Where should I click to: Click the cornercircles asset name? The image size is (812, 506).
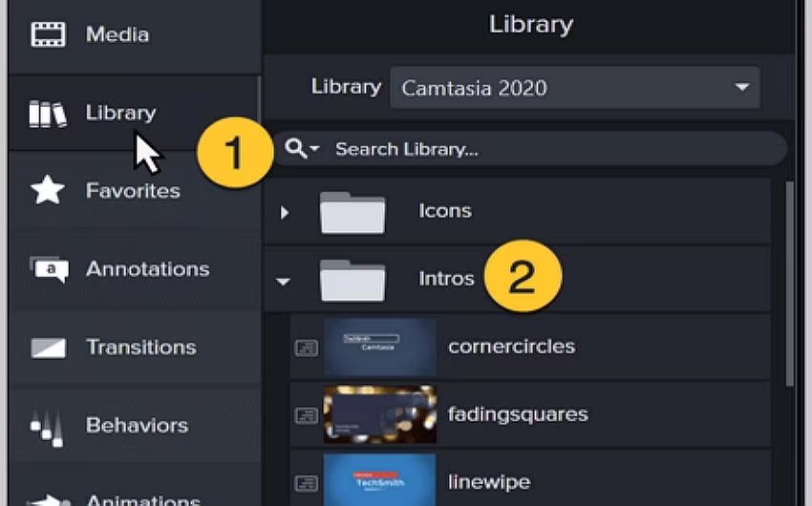[x=512, y=347]
